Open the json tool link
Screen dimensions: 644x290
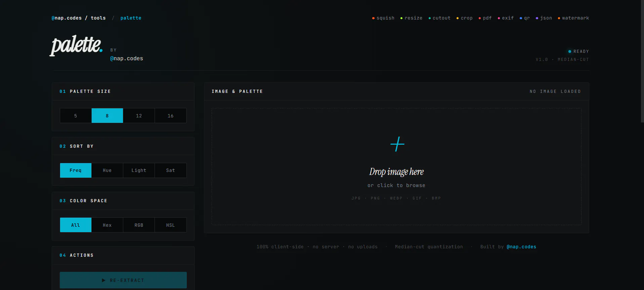click(x=544, y=18)
